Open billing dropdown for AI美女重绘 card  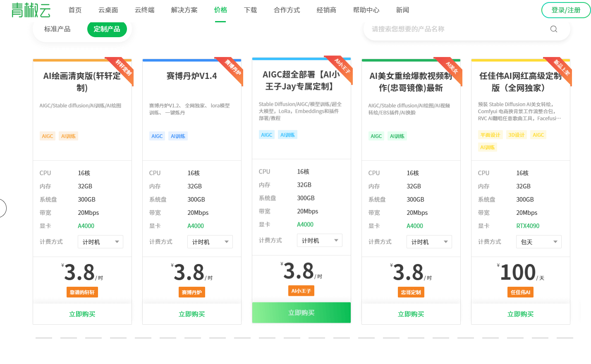pyautogui.click(x=429, y=242)
